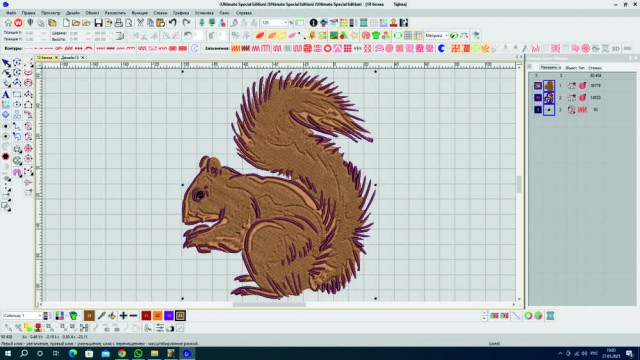Pick the red ring circle fill stitch icon
Screen dimensions: 640x360
[327, 49]
